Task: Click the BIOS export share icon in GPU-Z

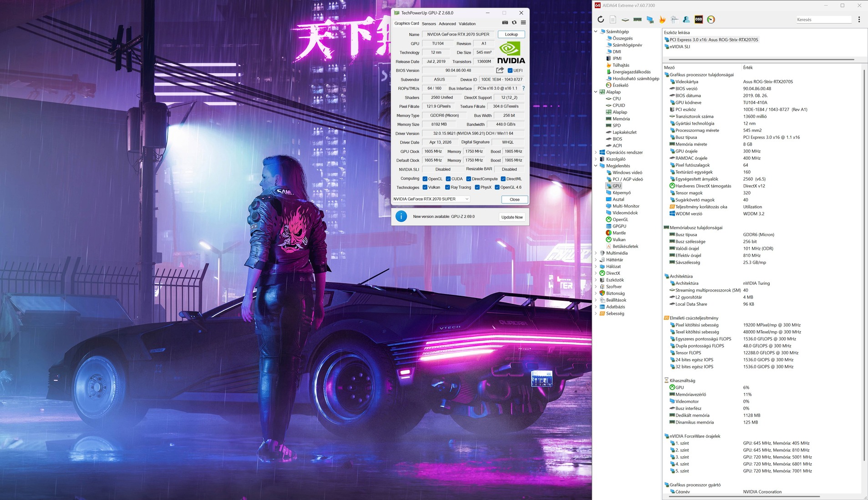Action: pos(500,70)
